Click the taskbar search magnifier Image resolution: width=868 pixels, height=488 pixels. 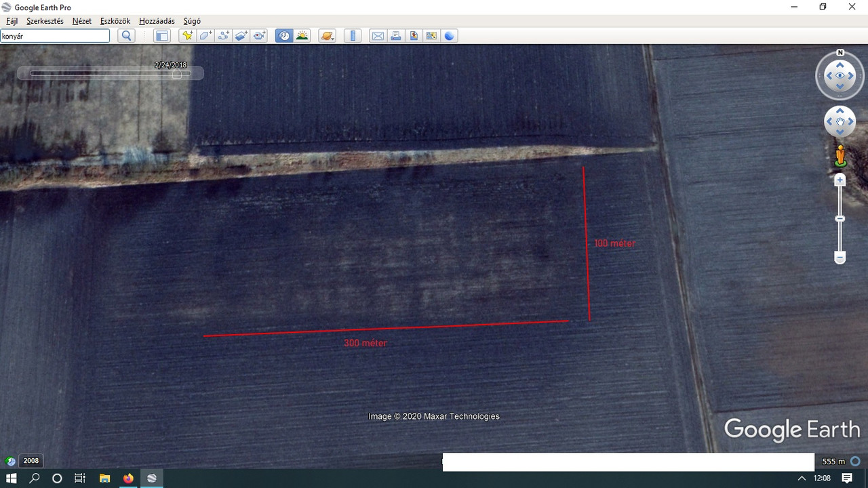click(x=35, y=479)
